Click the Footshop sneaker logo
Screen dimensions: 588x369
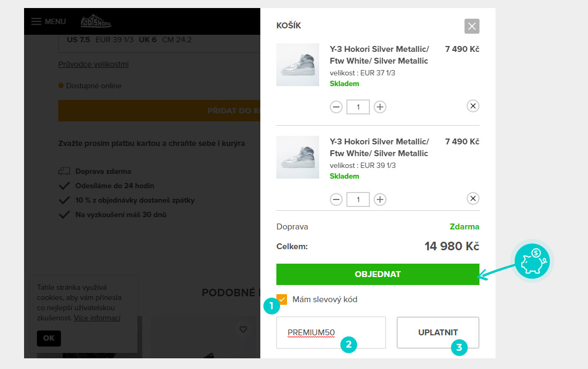click(96, 21)
